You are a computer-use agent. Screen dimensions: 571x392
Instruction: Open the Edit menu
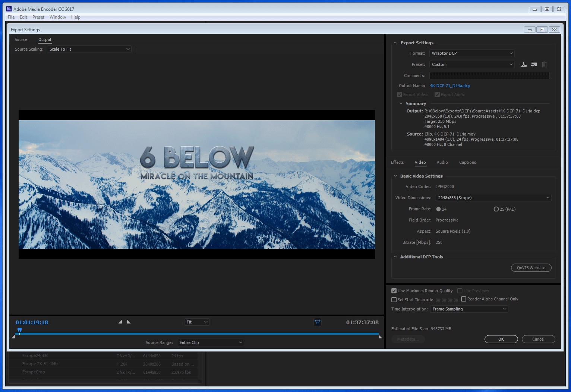pos(23,17)
